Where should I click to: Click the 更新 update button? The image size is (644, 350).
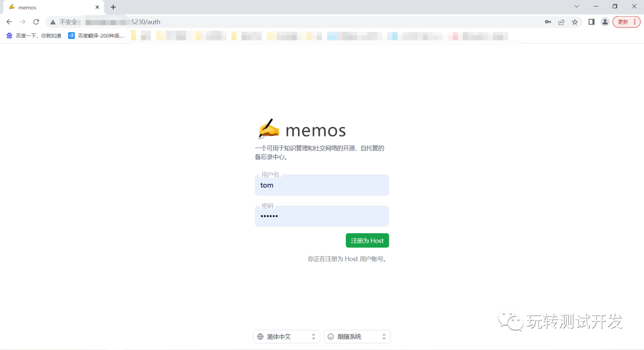(x=624, y=21)
